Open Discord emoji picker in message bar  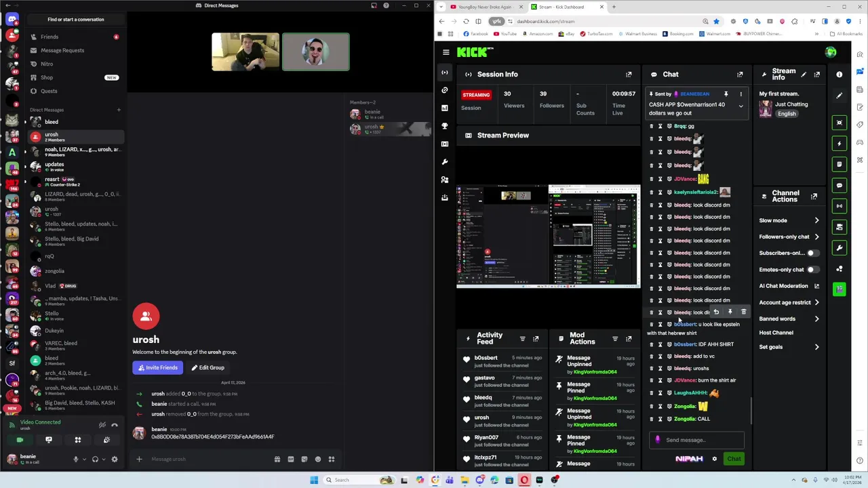[x=317, y=459]
